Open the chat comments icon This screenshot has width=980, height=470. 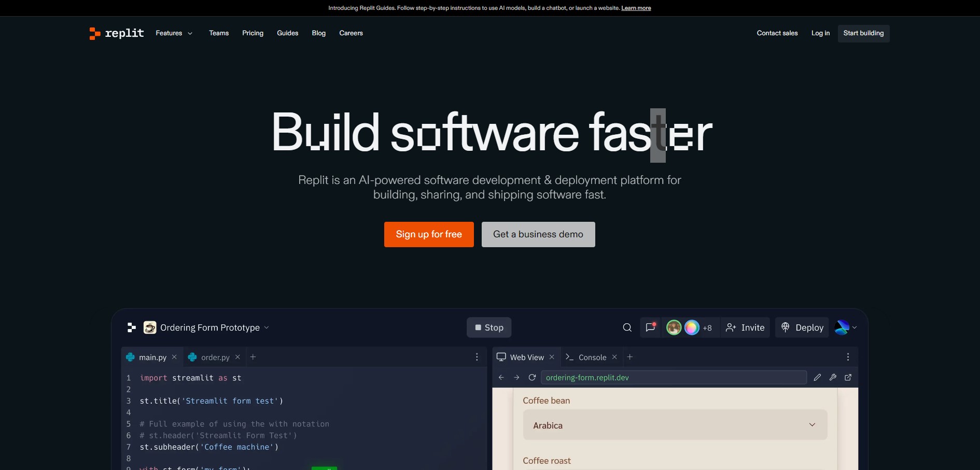tap(650, 327)
